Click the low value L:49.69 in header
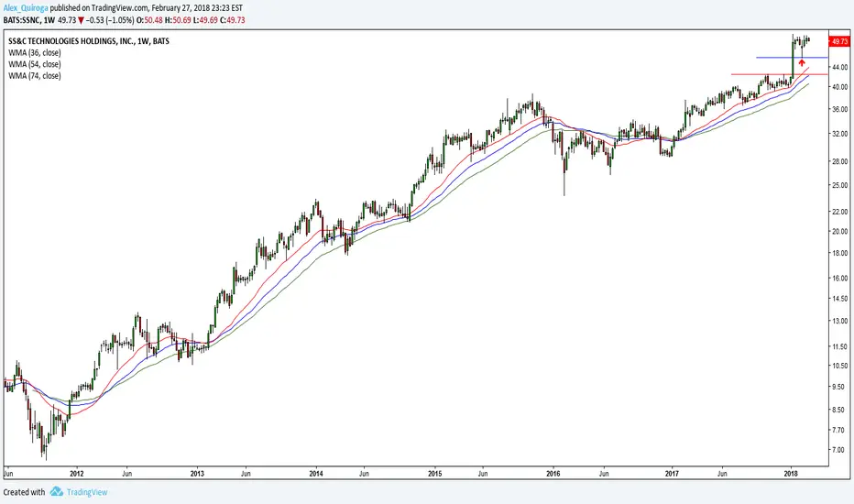 (x=204, y=20)
